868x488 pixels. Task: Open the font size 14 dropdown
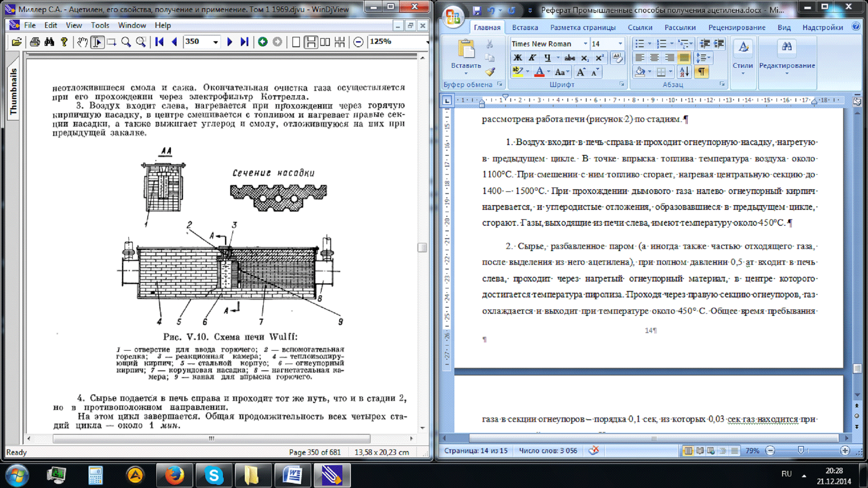620,44
